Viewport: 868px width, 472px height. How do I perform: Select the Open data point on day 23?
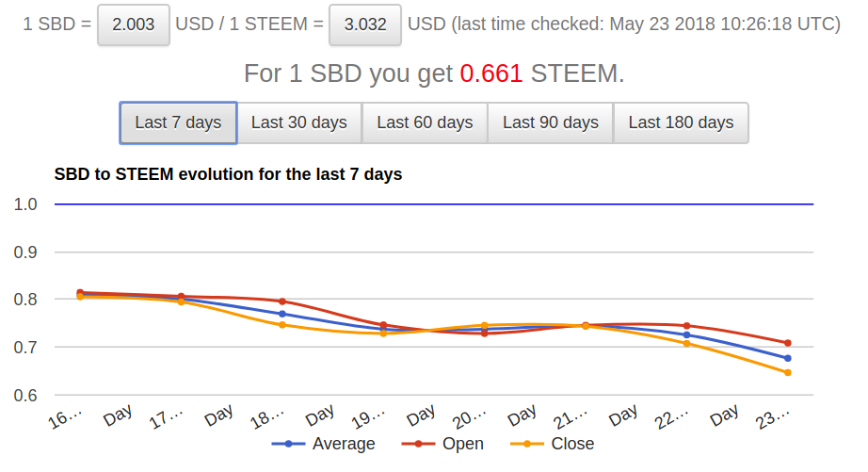click(x=788, y=343)
